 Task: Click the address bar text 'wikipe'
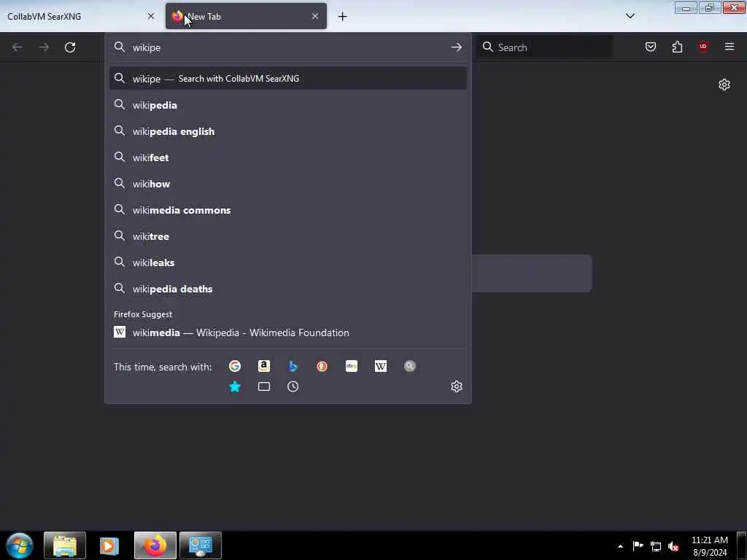pyautogui.click(x=147, y=47)
